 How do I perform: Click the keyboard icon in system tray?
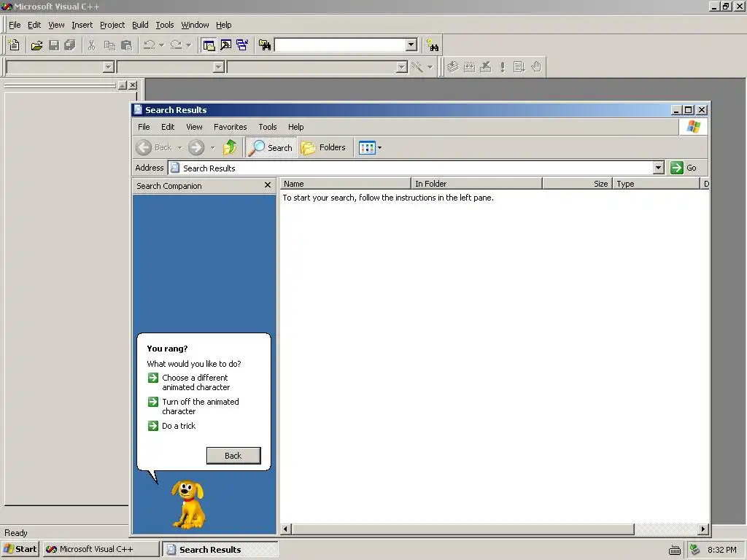(x=675, y=550)
